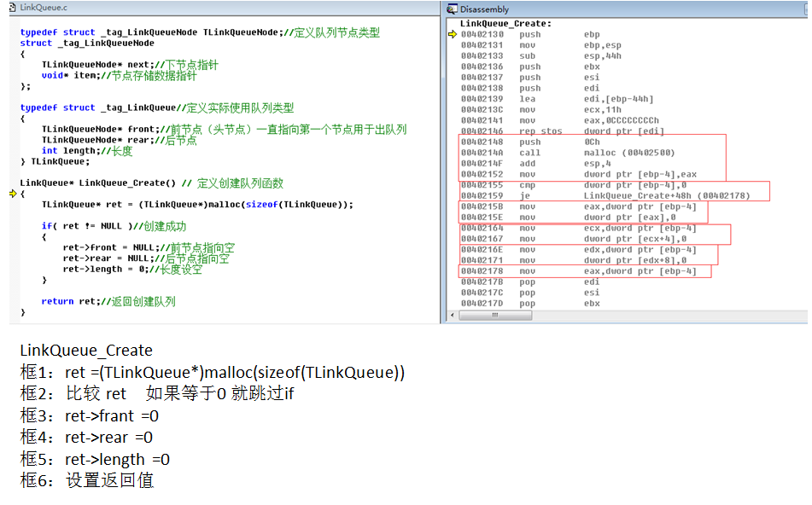Click the je LinkQueue_Create+48h line

click(x=605, y=196)
